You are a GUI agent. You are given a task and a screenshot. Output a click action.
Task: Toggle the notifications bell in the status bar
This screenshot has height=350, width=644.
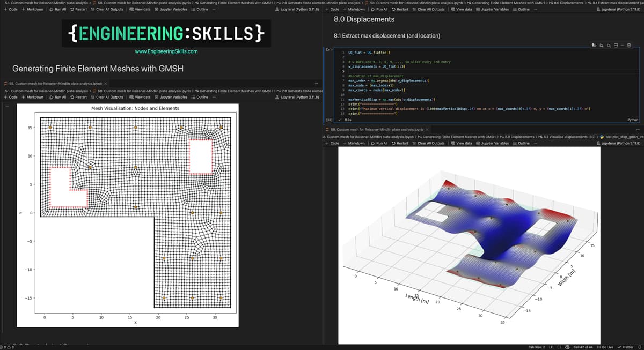pyautogui.click(x=639, y=347)
